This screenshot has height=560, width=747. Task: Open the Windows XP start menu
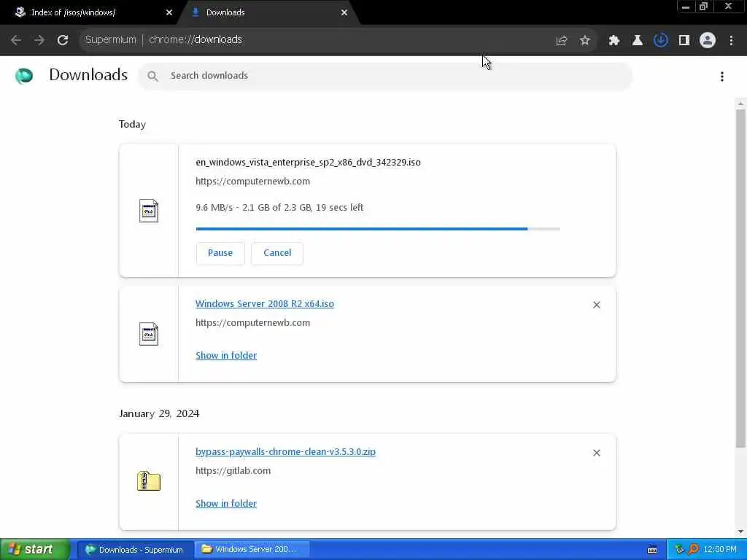[34, 550]
